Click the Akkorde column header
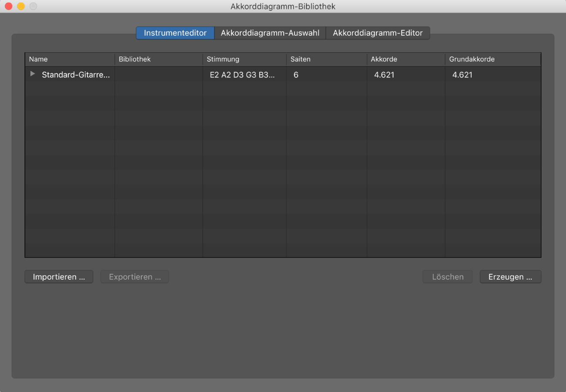The image size is (566, 392). (405, 59)
